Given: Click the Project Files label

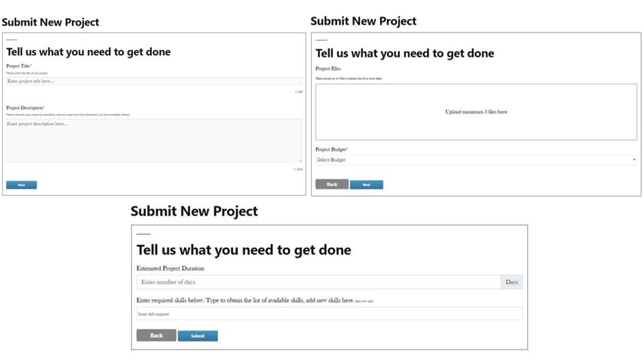Looking at the screenshot, I should click(328, 69).
